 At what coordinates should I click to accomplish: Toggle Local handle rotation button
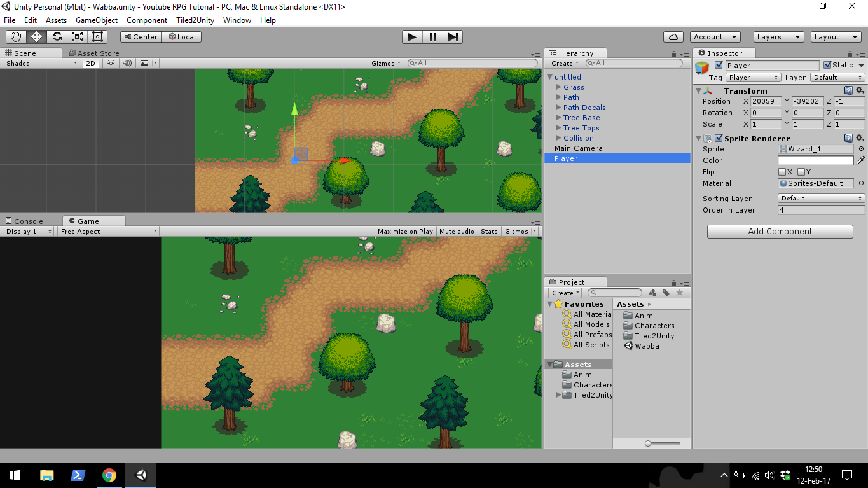coord(181,37)
